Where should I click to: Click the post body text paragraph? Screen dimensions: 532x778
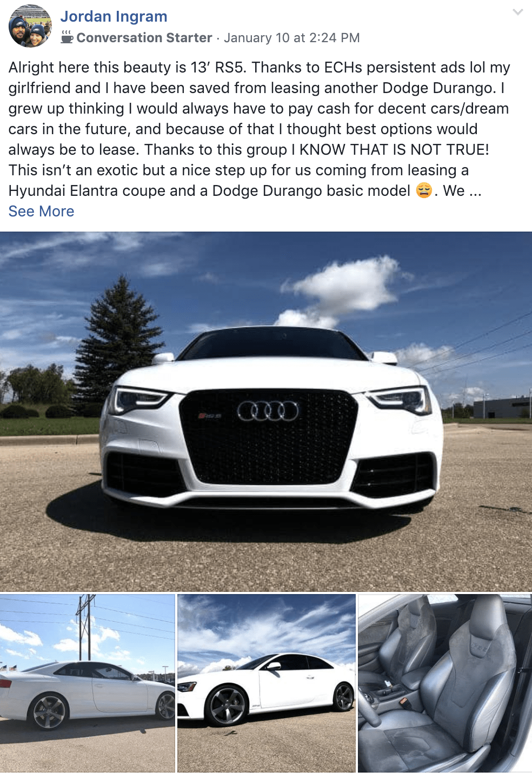[260, 129]
